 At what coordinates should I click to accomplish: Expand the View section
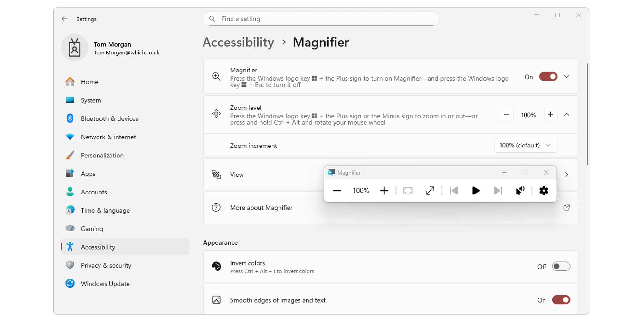coord(567,175)
